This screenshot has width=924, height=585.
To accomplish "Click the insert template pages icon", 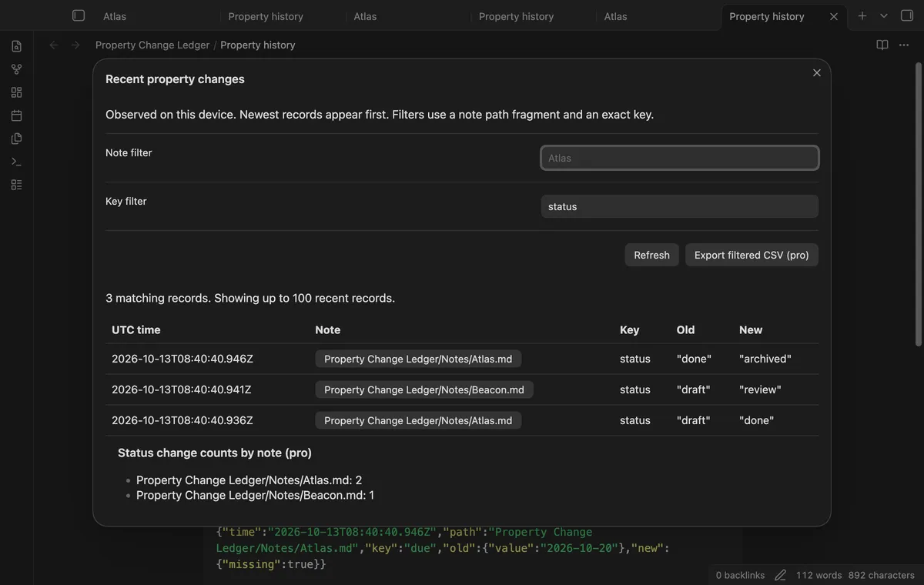I will tap(16, 139).
